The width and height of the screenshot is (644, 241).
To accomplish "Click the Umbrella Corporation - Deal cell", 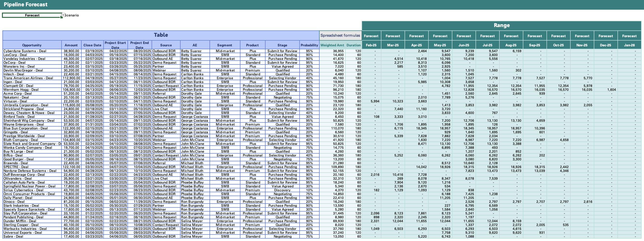I will 32,105.
